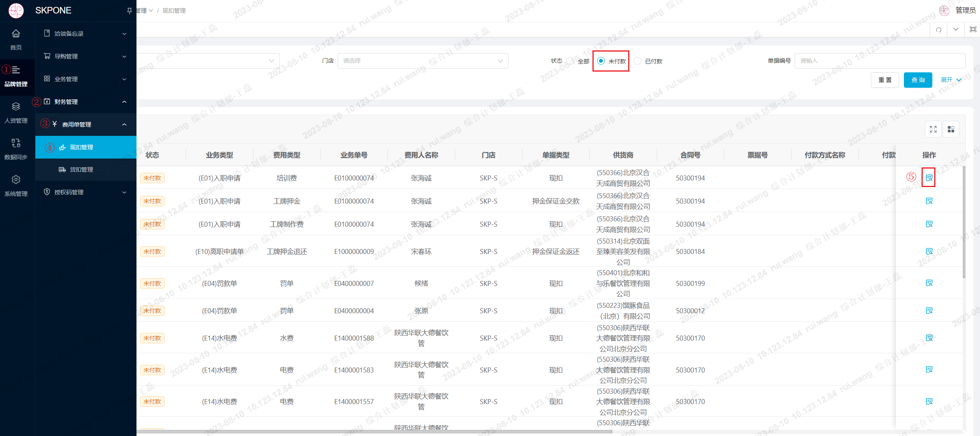The image size is (980, 436).
Task: Click the 单据编号 input field
Action: click(880, 61)
